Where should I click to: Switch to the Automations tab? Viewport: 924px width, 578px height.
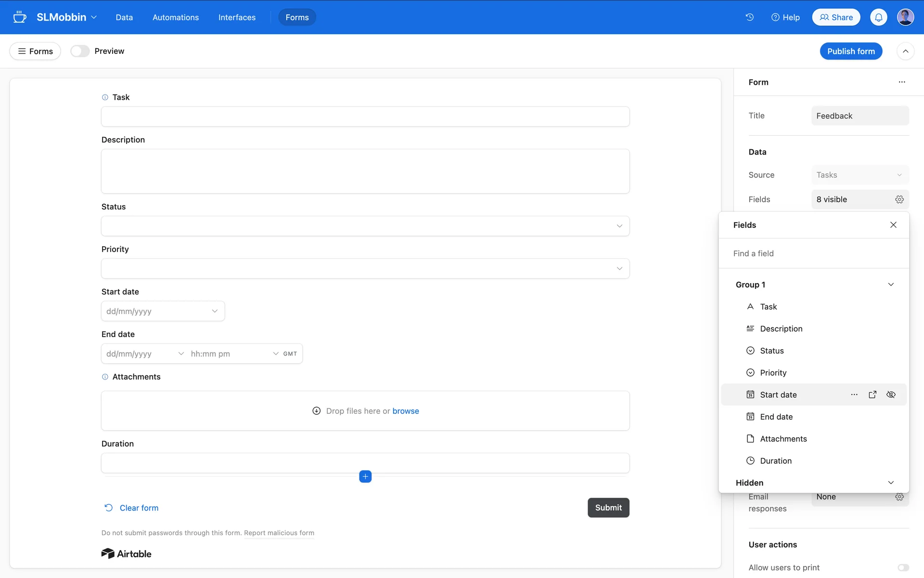pyautogui.click(x=176, y=17)
